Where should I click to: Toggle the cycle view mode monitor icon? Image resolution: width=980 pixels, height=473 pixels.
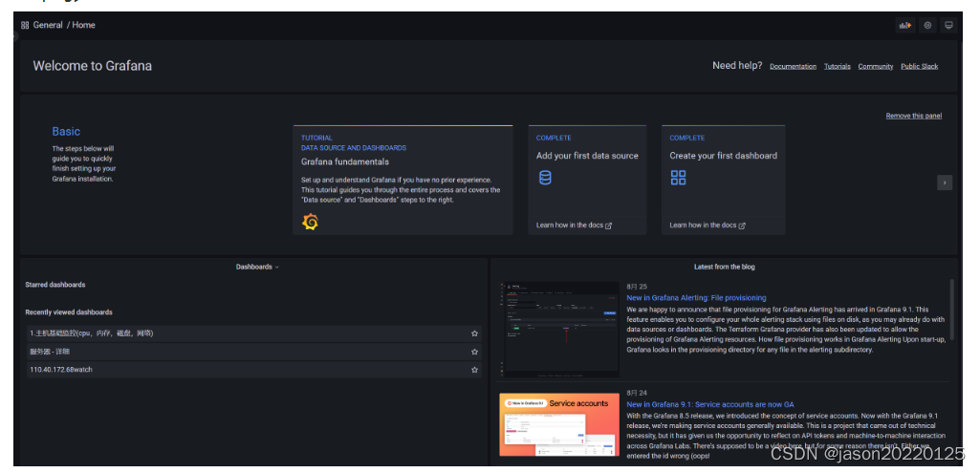(948, 26)
